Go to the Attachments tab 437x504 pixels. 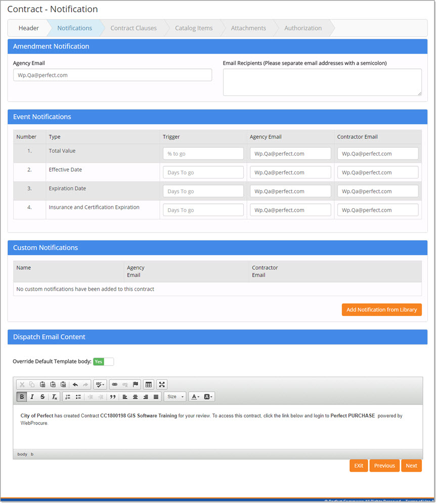[x=248, y=28]
